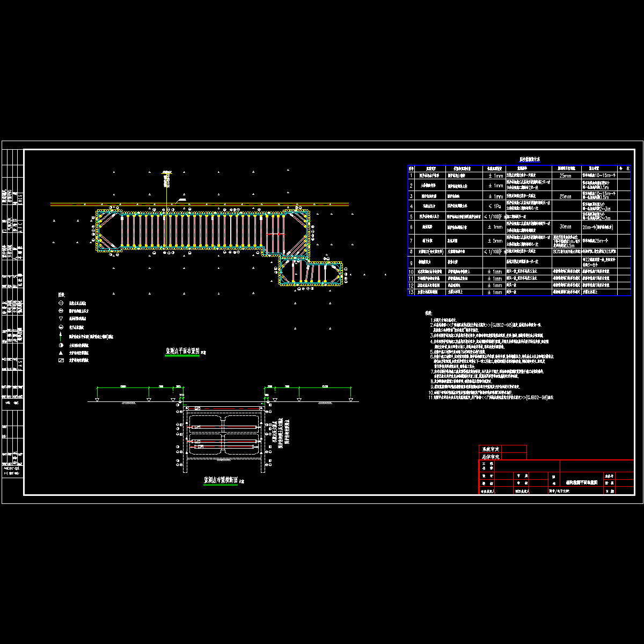Select the "± 1mm" precision value in row 10

[x=494, y=272]
